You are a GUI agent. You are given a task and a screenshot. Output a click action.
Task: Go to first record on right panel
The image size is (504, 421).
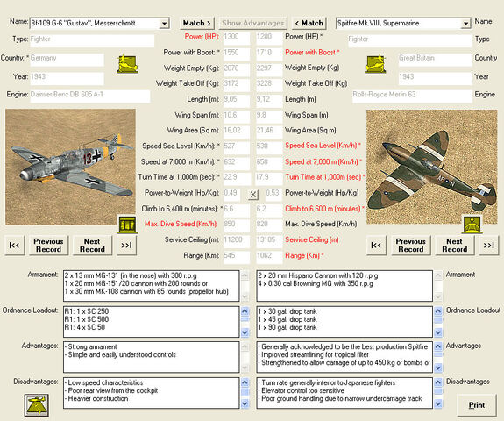[376, 246]
